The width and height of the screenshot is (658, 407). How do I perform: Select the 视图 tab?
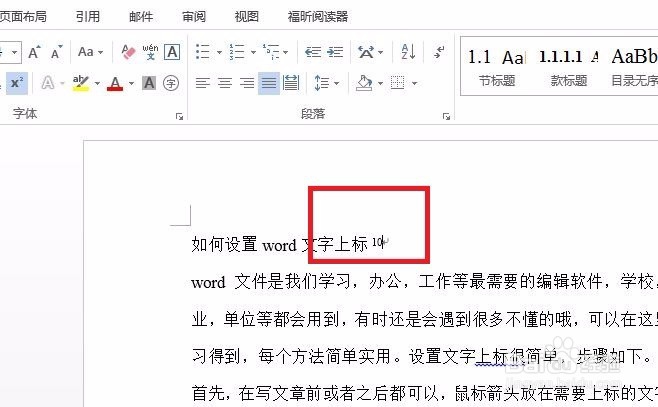tap(247, 16)
